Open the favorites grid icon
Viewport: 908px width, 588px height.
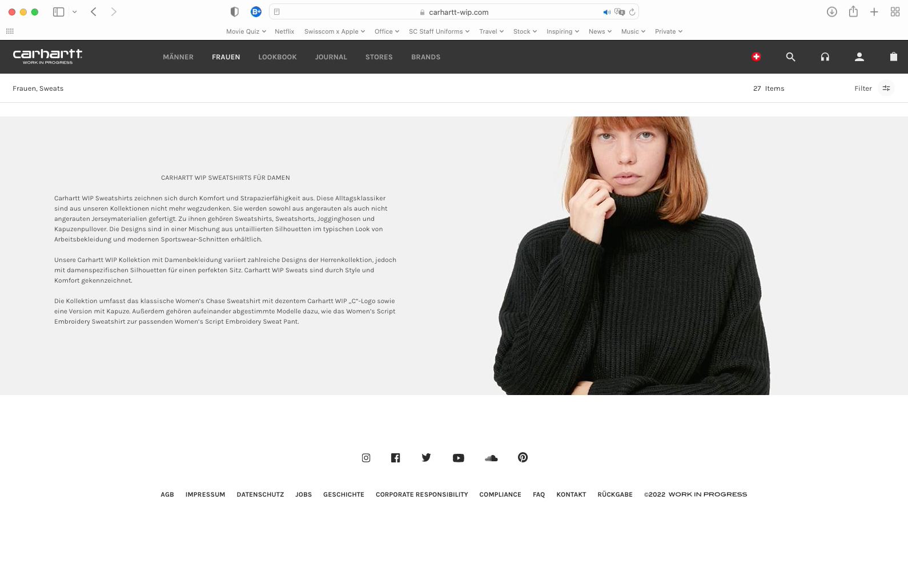[x=10, y=31]
